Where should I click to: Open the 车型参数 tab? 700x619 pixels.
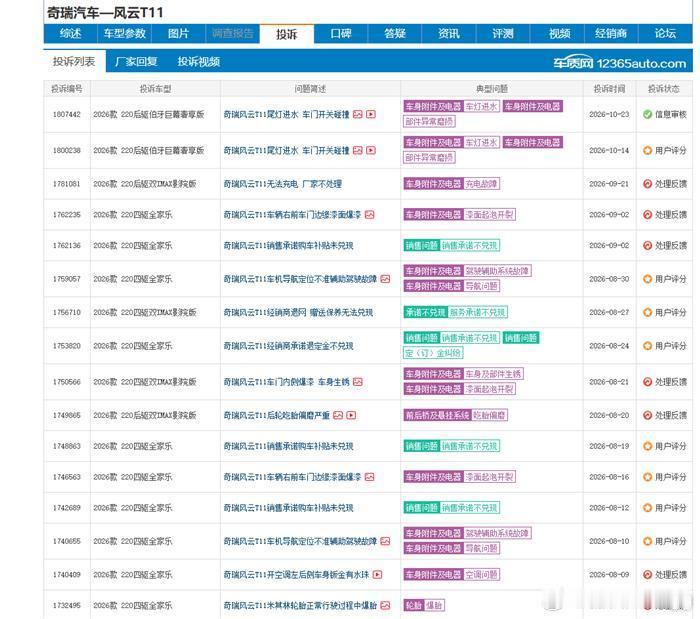pyautogui.click(x=125, y=33)
